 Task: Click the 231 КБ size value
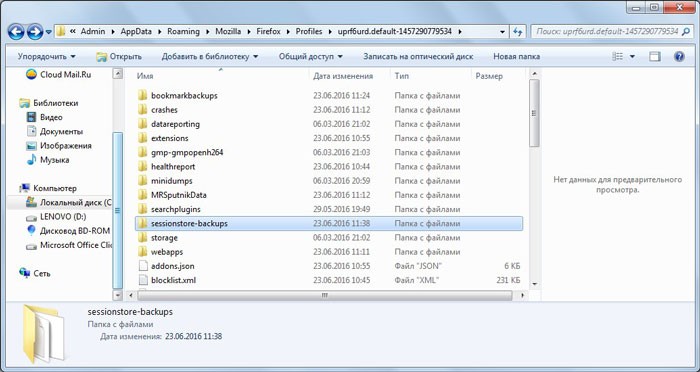(508, 280)
